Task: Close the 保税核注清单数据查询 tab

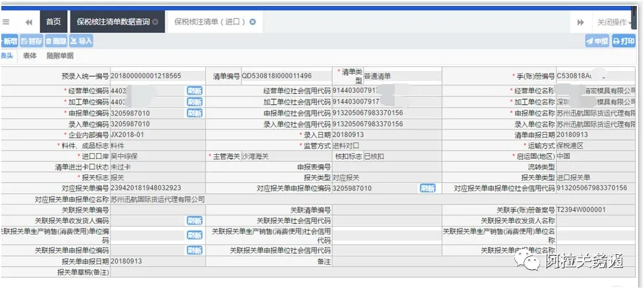Action: point(155,22)
